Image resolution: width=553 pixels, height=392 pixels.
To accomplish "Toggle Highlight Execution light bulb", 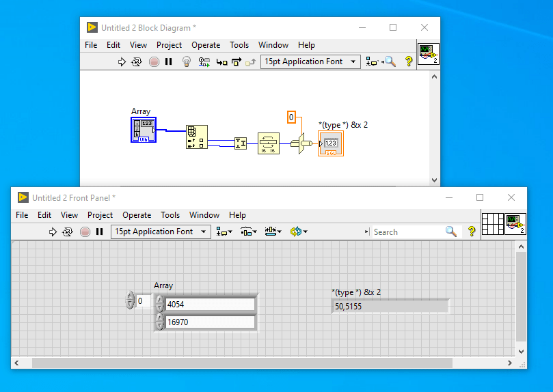I will [x=187, y=62].
